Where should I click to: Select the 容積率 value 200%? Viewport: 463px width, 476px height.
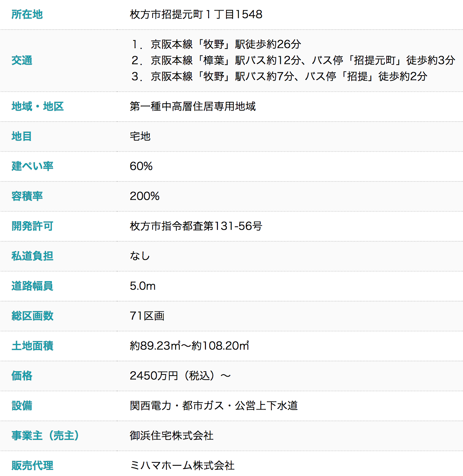[x=145, y=196]
